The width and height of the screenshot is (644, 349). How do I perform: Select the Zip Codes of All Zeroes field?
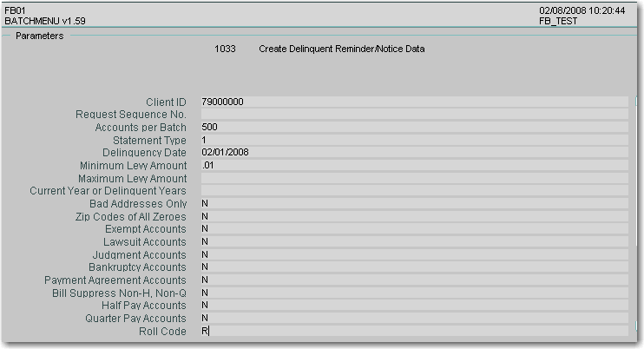[x=413, y=217]
